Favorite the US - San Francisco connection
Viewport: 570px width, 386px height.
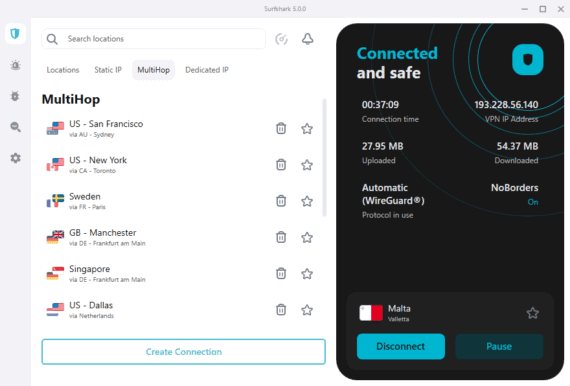pyautogui.click(x=307, y=128)
